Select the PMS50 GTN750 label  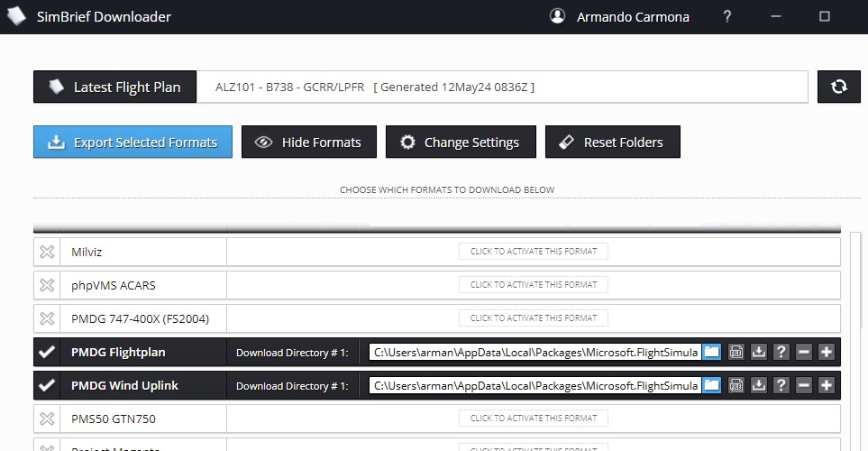[114, 419]
